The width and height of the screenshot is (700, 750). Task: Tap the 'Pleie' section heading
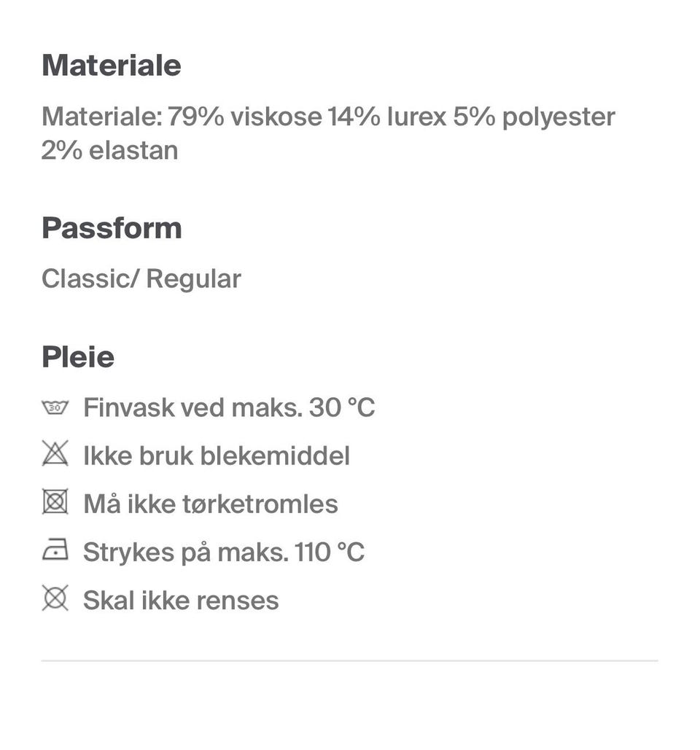78,357
